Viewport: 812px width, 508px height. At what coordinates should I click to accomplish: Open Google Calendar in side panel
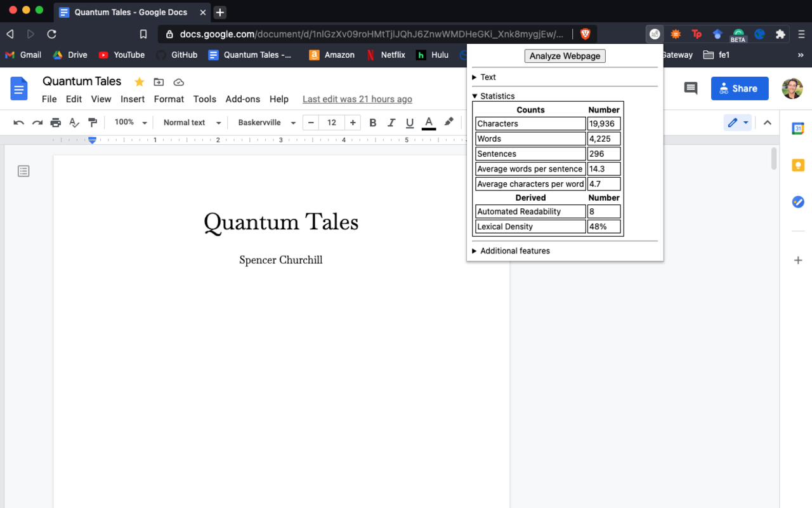[x=798, y=129]
